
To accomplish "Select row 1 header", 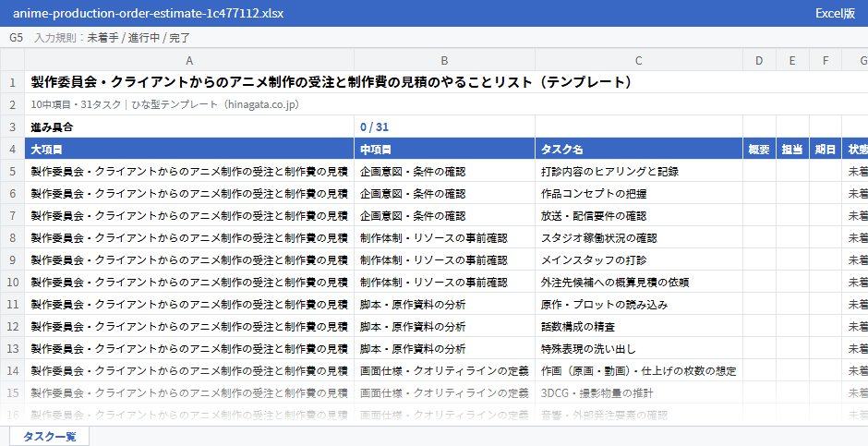I will pos(12,82).
